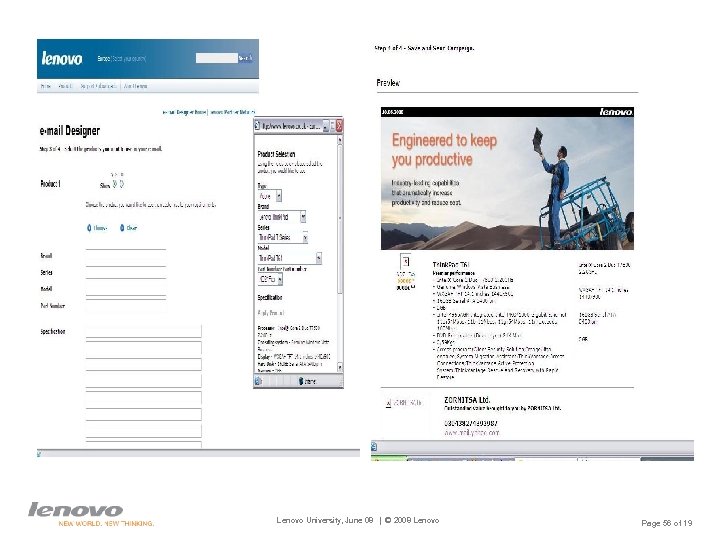Select the second Show radio button for Product 1
Viewport: 720px width, 540px height.
tap(122, 184)
